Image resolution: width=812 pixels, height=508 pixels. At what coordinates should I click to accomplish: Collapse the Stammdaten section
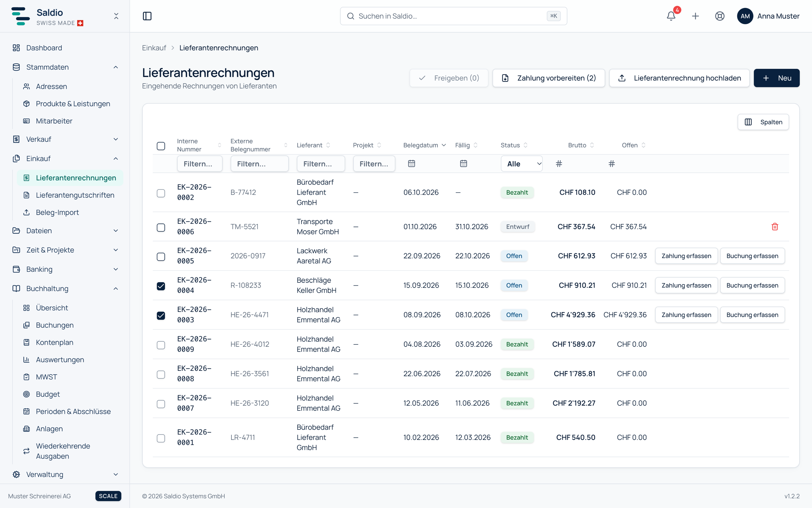pyautogui.click(x=65, y=67)
